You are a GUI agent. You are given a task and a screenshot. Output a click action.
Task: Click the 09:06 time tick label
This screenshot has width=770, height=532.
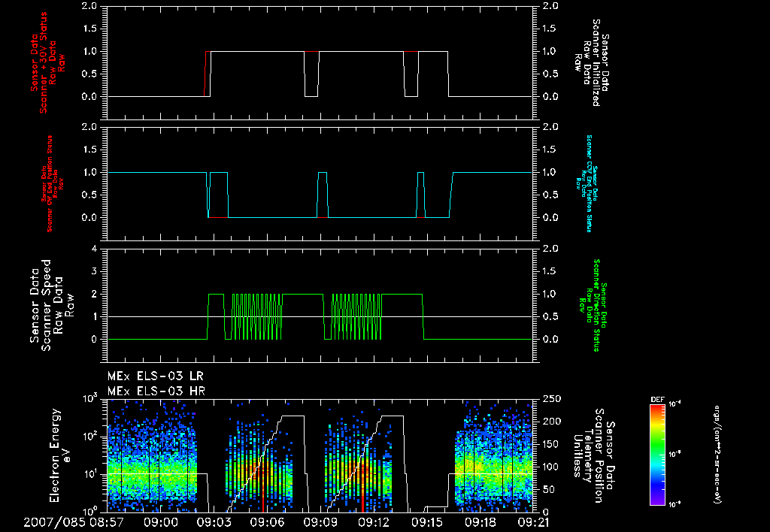coord(267,523)
